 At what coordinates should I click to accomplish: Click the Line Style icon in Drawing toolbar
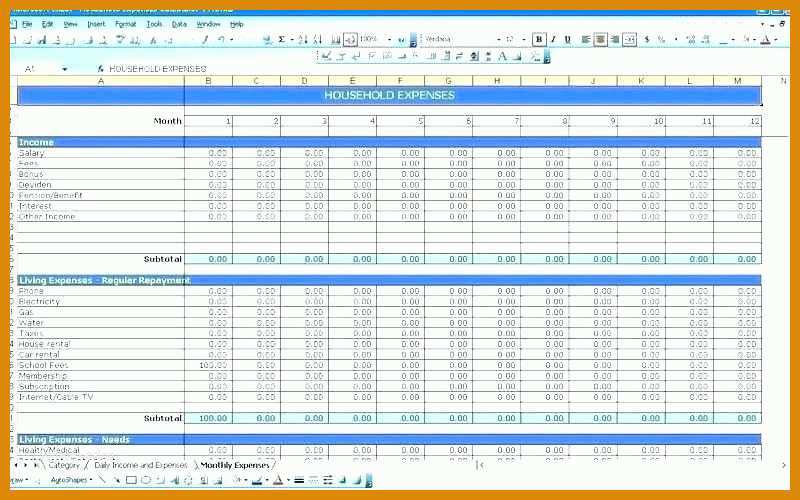(299, 480)
